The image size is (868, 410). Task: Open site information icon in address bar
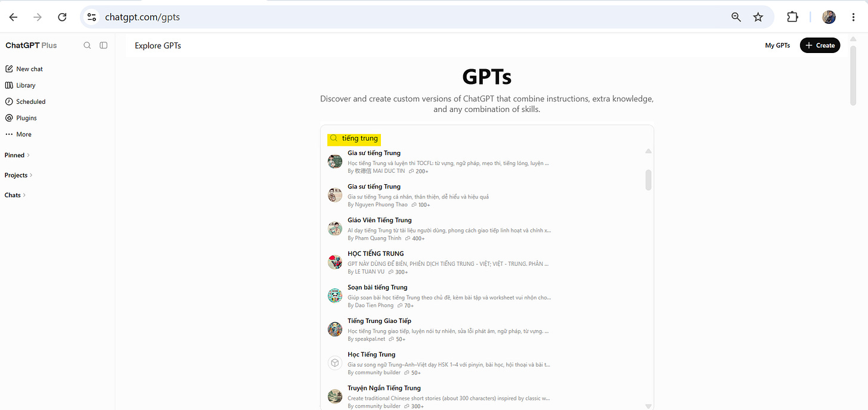tap(92, 17)
